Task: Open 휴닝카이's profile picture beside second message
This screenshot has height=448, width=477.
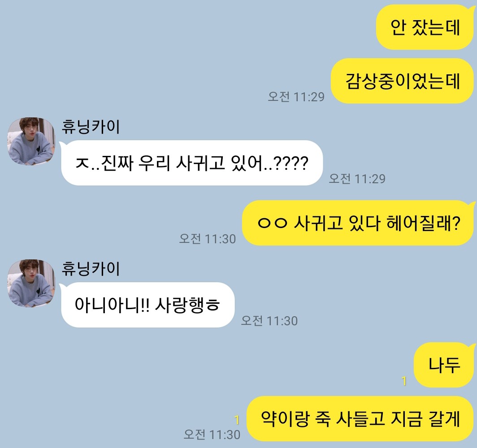Action: [x=31, y=283]
